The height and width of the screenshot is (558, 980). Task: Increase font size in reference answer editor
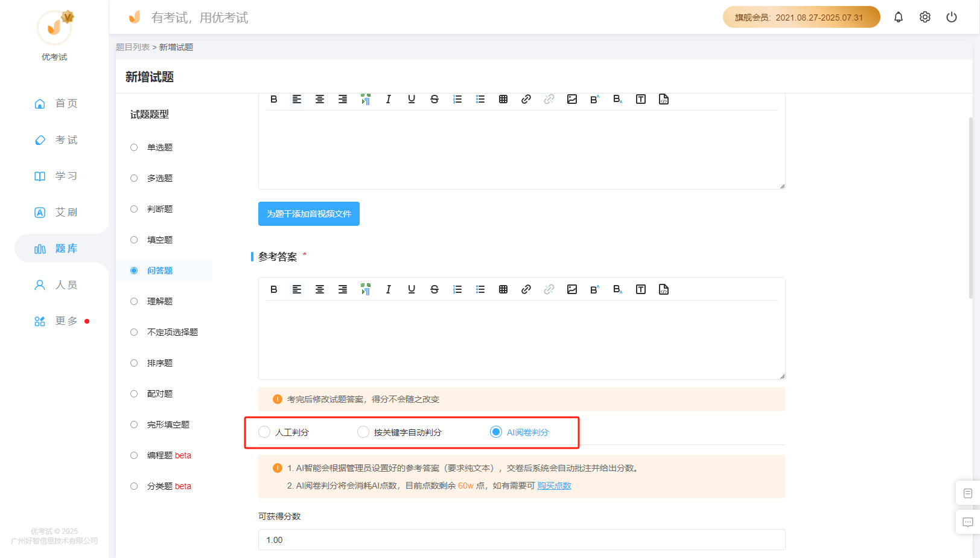coord(595,289)
